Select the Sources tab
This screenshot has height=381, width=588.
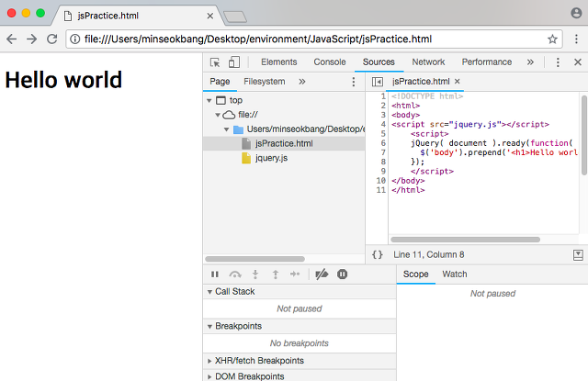pyautogui.click(x=379, y=62)
